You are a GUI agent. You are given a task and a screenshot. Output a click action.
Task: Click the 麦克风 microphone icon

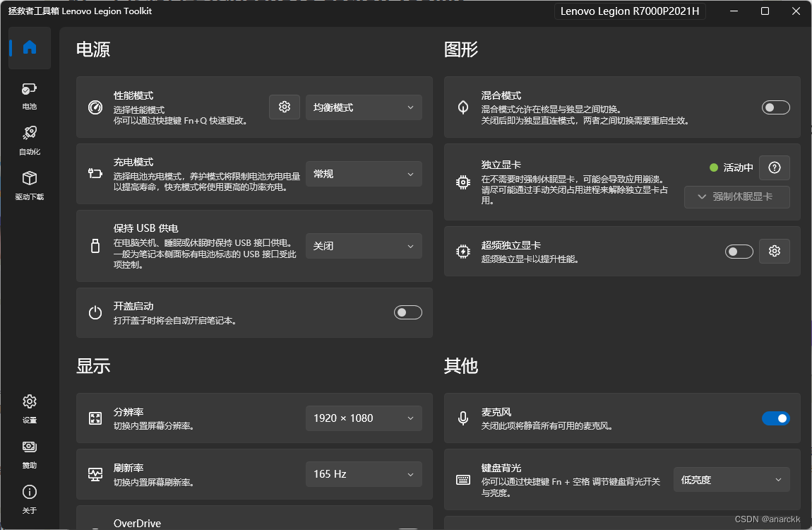[463, 418]
